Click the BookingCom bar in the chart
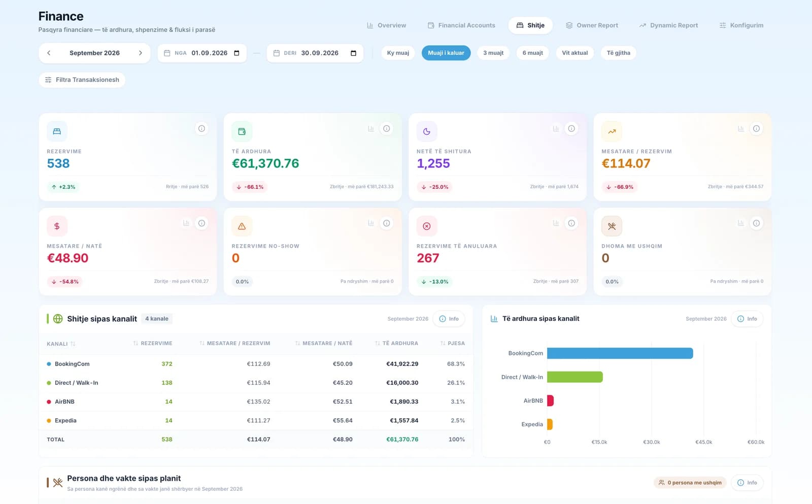812x504 pixels. click(620, 353)
